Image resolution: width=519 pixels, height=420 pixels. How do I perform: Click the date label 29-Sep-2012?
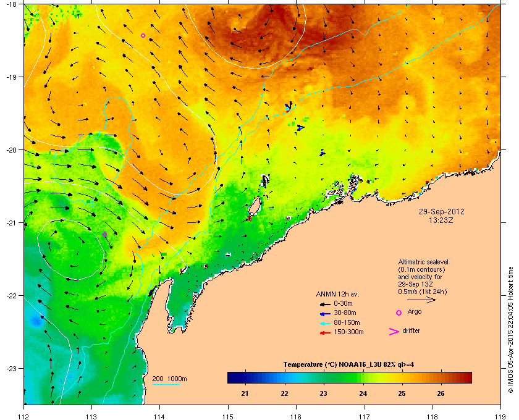click(x=442, y=211)
